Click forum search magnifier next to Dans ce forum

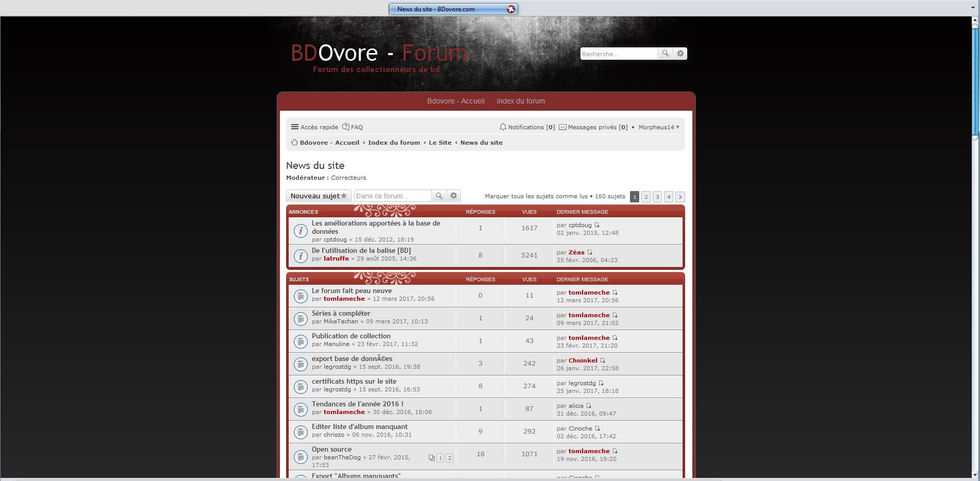[x=439, y=196]
